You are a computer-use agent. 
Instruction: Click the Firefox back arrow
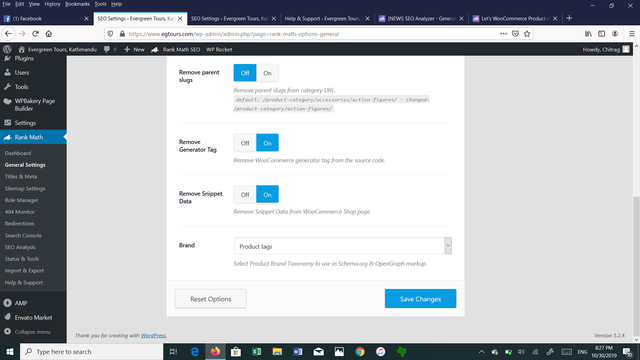coord(9,34)
